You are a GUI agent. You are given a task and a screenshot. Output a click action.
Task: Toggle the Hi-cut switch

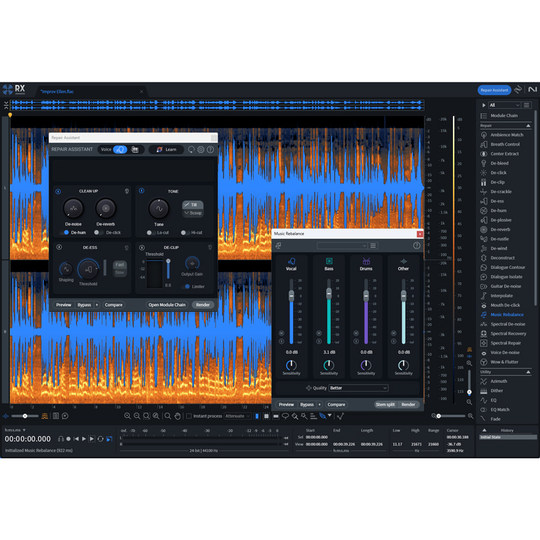(x=185, y=233)
